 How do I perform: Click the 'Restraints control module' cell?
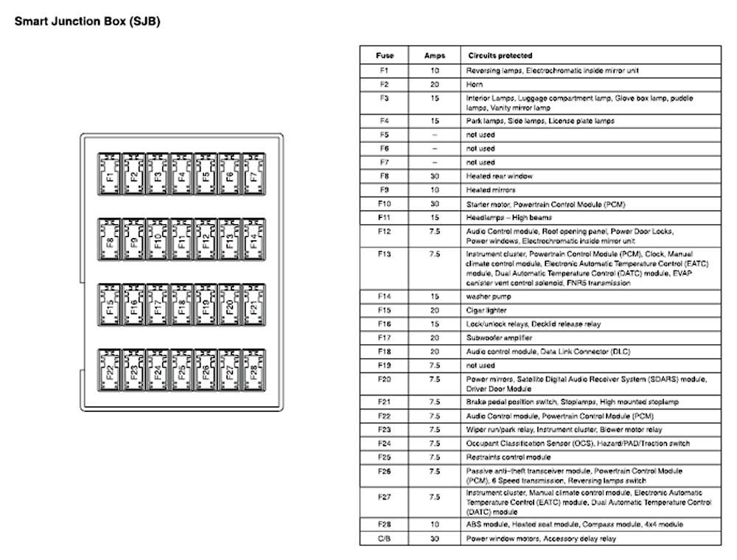click(591, 458)
